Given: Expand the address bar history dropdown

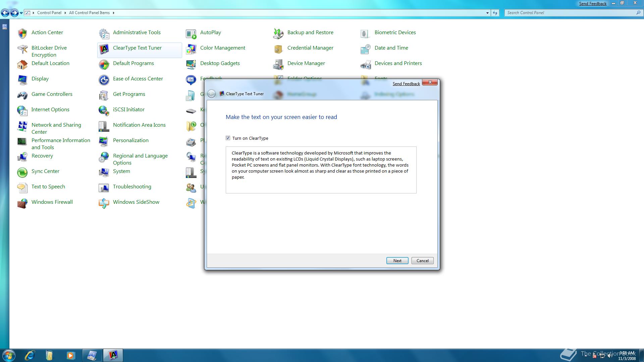Looking at the screenshot, I should click(x=487, y=13).
